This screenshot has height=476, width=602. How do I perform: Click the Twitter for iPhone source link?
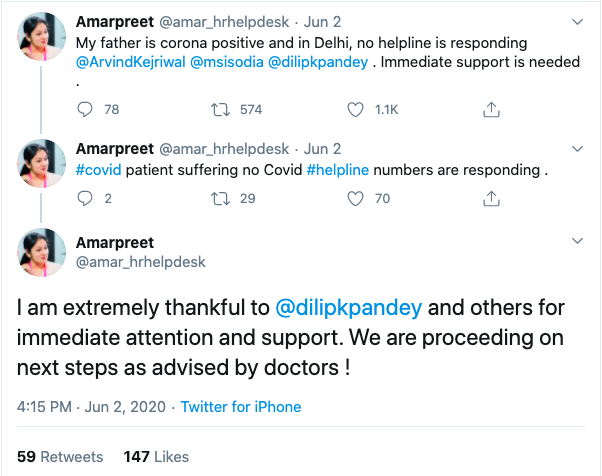click(240, 407)
